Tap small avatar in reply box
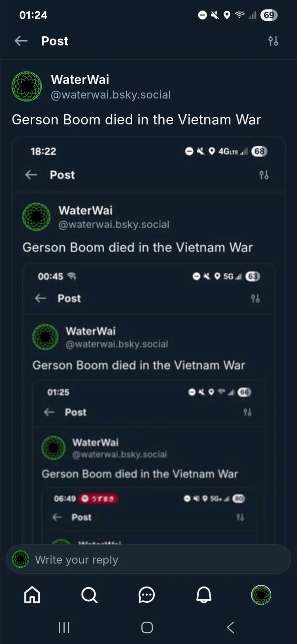 coord(20,559)
